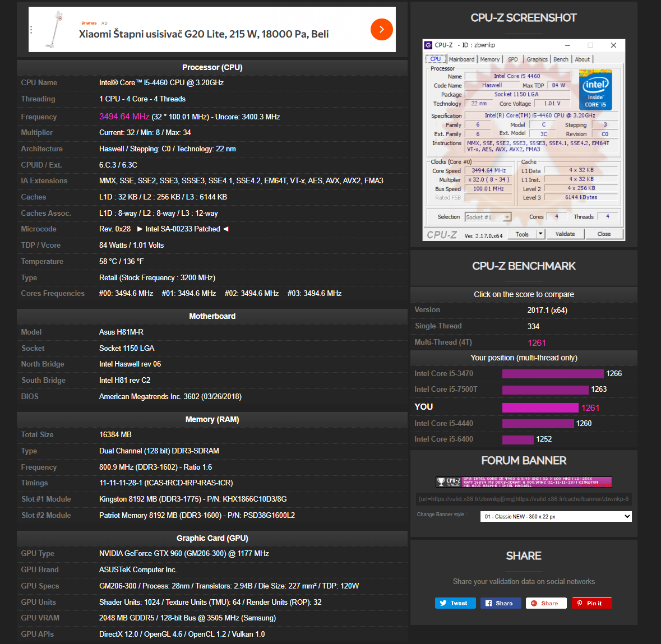Viewport: 661px width, 644px height.
Task: Click the forum banner URL code field
Action: tap(524, 499)
